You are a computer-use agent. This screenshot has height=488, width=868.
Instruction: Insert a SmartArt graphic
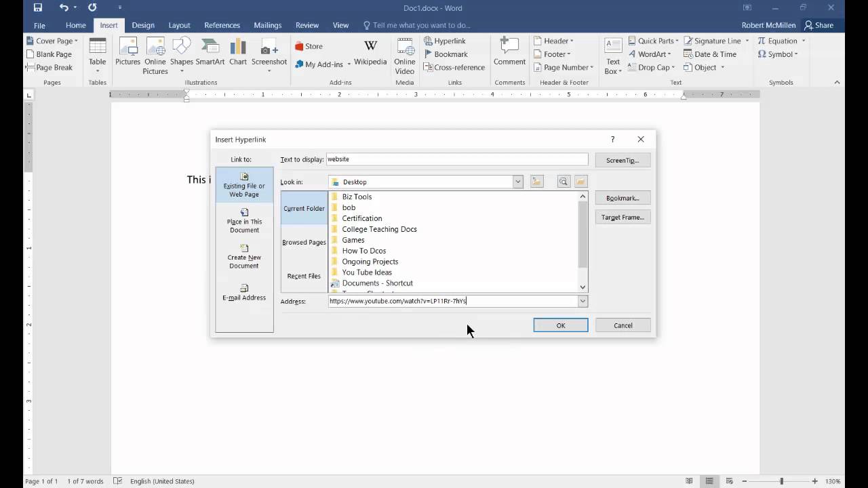[210, 52]
